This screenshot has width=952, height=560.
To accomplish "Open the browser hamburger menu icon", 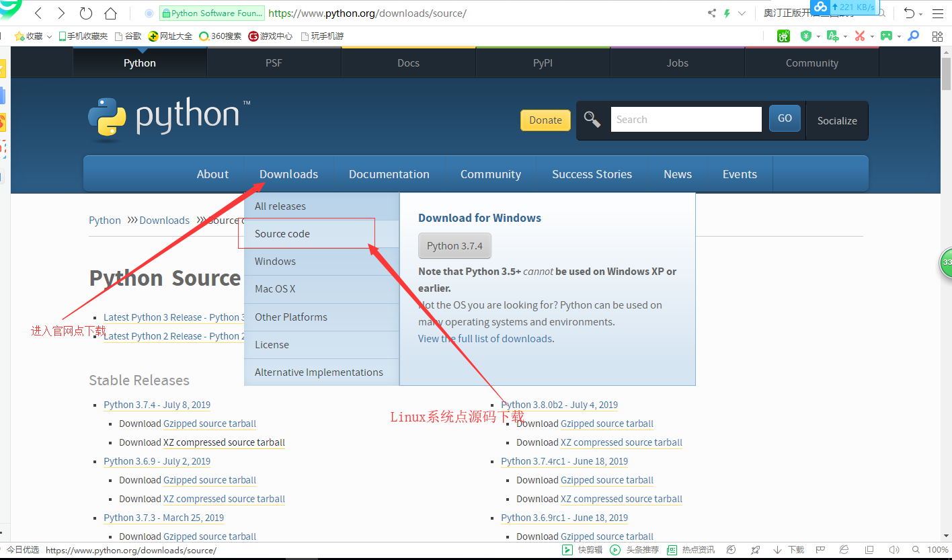I will [938, 13].
